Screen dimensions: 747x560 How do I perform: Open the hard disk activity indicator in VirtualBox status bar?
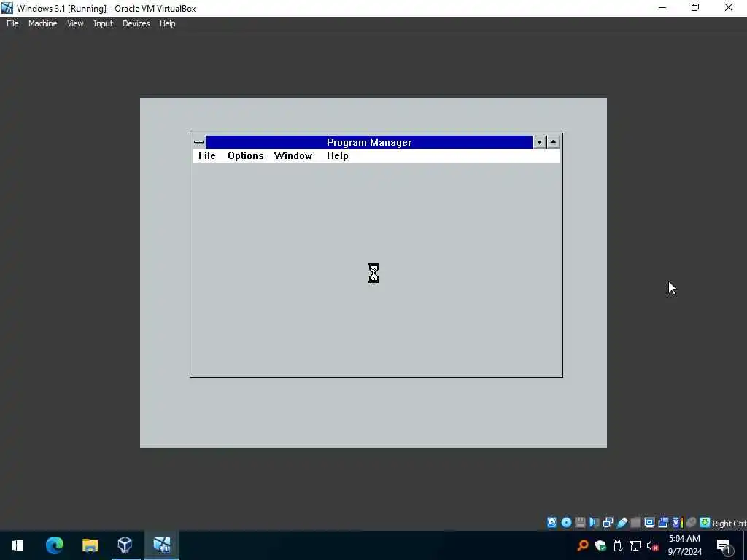pyautogui.click(x=551, y=522)
